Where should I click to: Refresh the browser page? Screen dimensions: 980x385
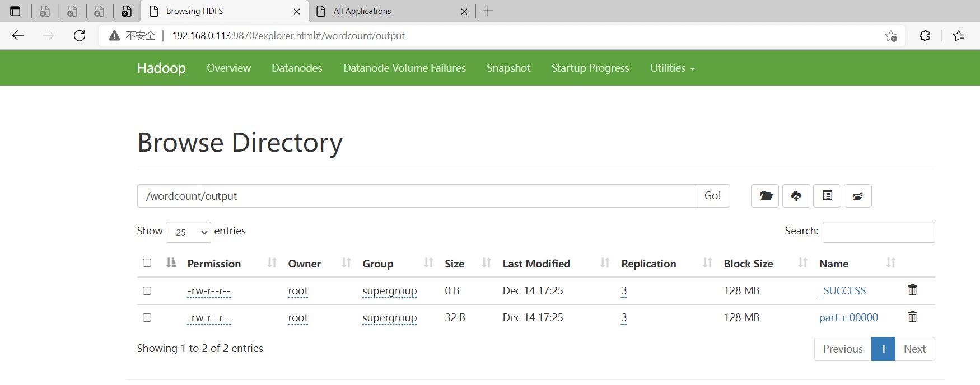80,36
